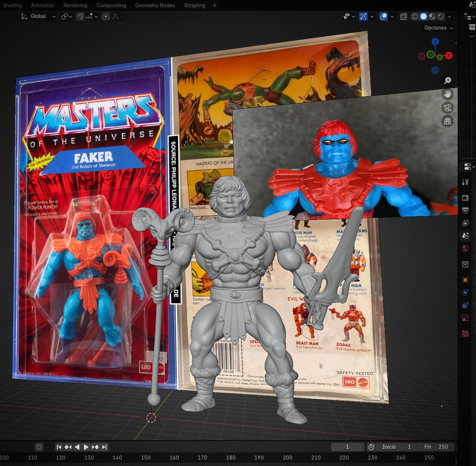Open the Texture properties checker tab

(x=466, y=334)
